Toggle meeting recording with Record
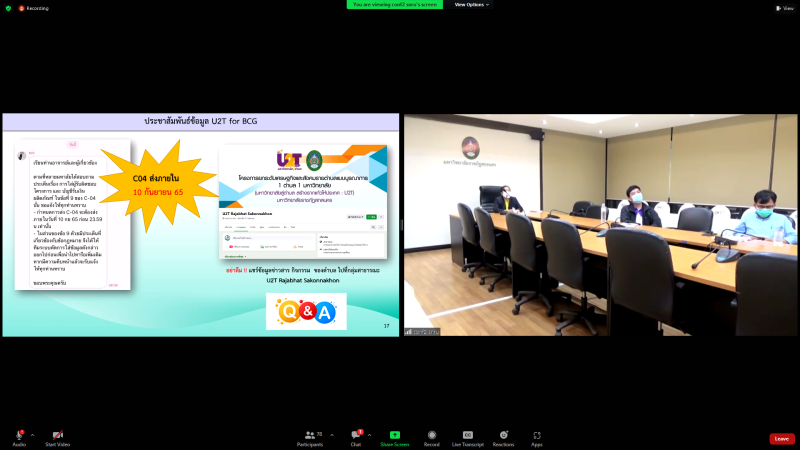The width and height of the screenshot is (800, 450). 431,437
